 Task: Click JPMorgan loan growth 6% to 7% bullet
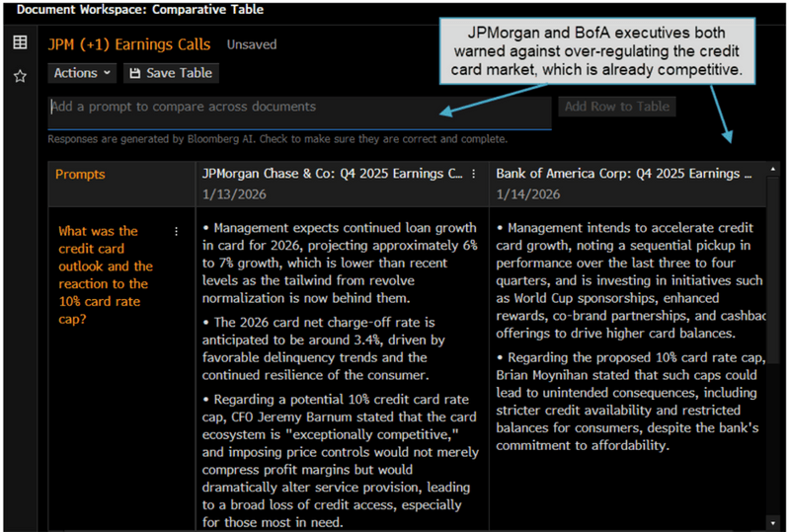tap(340, 263)
